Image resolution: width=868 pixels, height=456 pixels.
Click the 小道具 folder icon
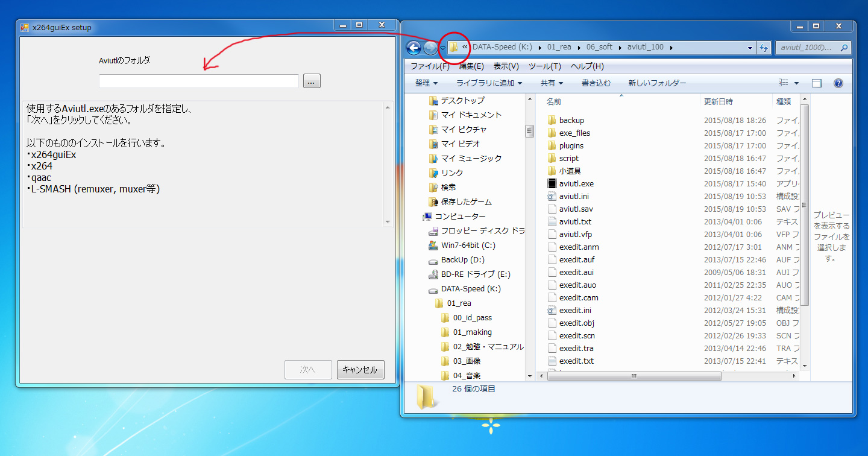click(552, 171)
